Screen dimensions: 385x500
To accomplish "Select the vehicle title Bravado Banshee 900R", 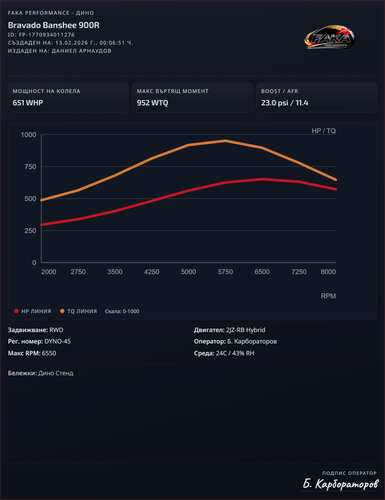I will coord(54,25).
